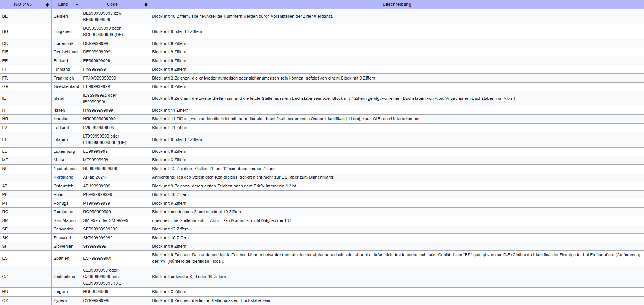Click Österreich description about 'U' prefix
Screen dimensions: 644x305
click(x=225, y=186)
